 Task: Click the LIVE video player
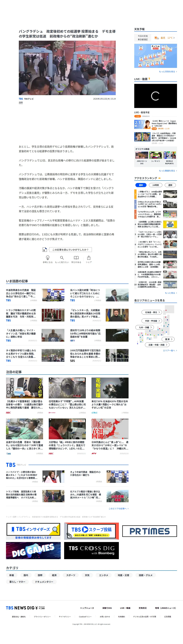pos(155,96)
